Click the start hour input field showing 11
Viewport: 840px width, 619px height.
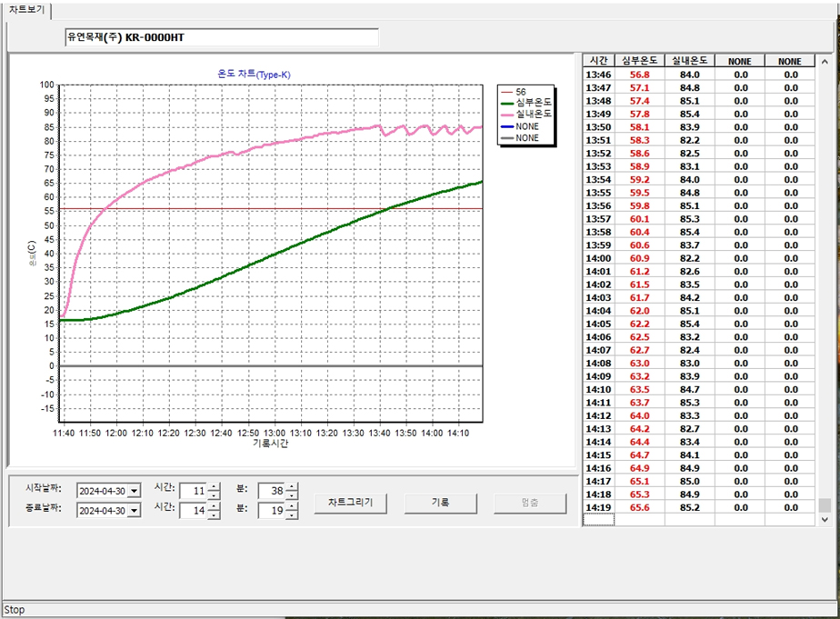[x=193, y=491]
